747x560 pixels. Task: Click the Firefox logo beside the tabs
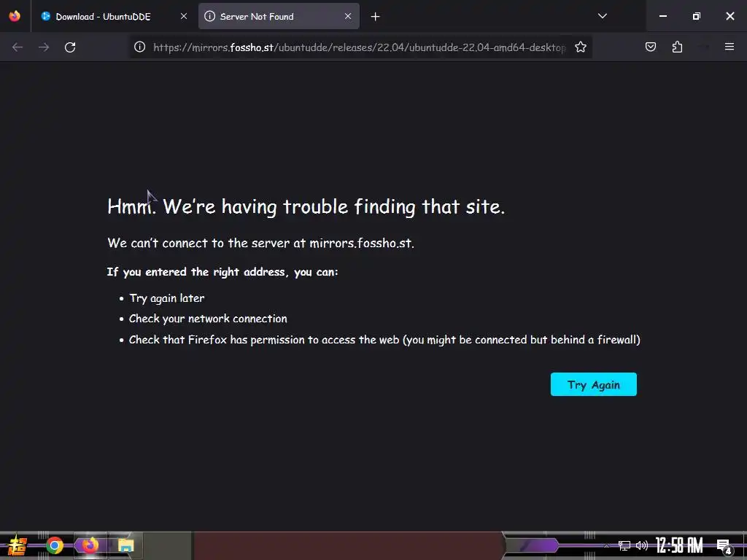click(15, 16)
